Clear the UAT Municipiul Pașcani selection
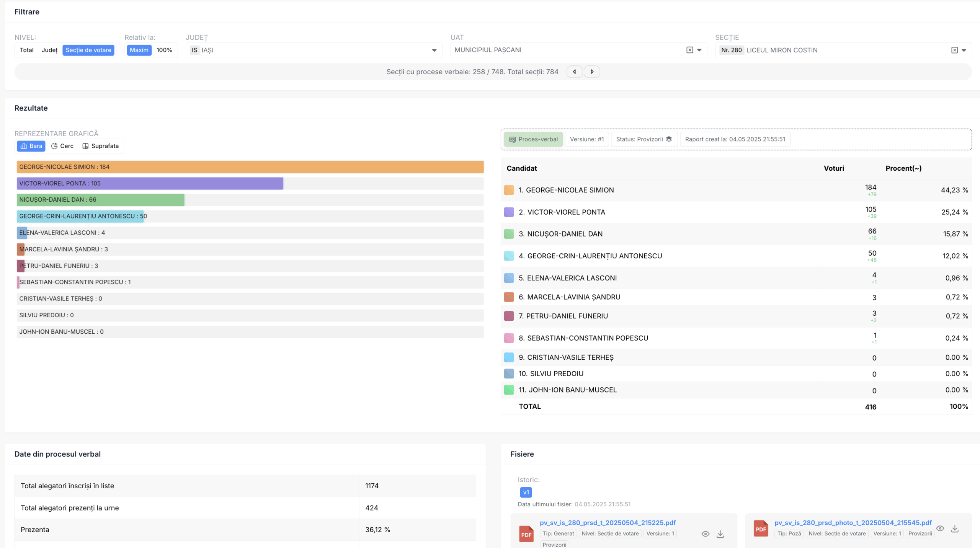The image size is (980, 548). coord(689,50)
